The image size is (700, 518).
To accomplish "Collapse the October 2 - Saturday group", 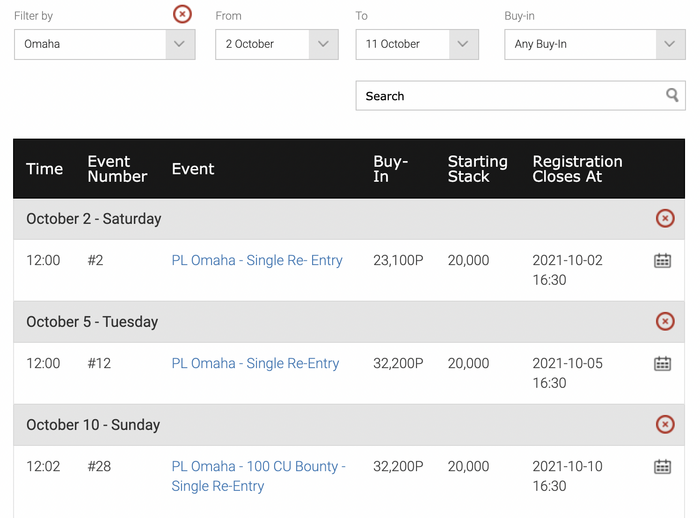I will click(665, 218).
